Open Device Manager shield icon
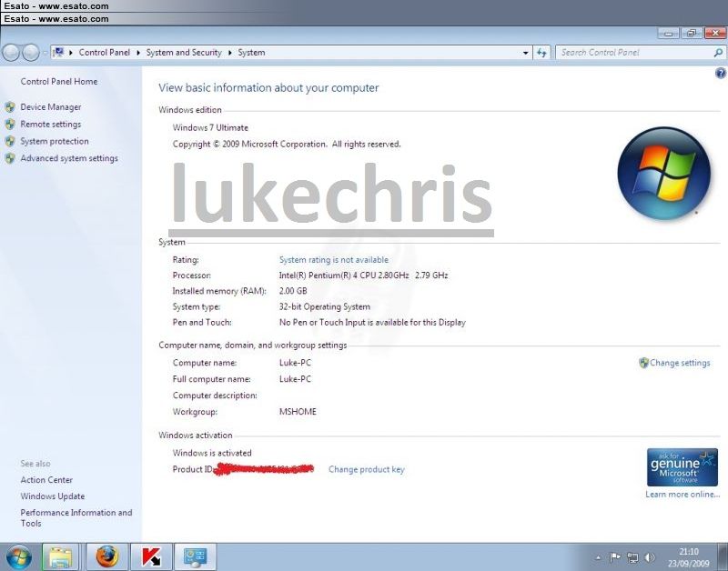The width and height of the screenshot is (728, 571). pos(10,107)
